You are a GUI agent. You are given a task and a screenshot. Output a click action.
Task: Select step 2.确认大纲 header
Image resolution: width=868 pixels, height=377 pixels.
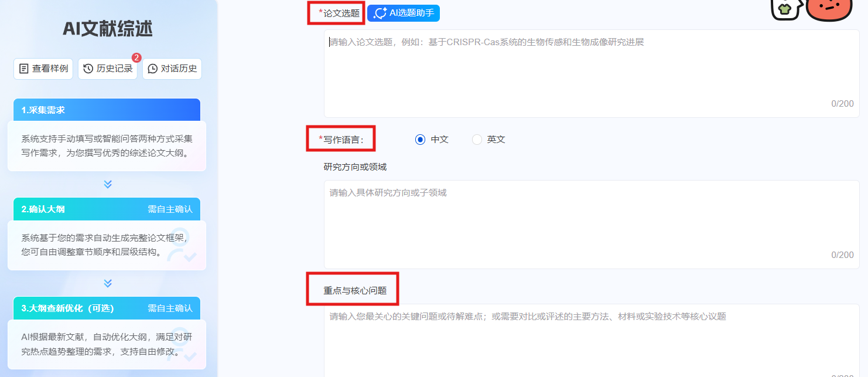(107, 209)
